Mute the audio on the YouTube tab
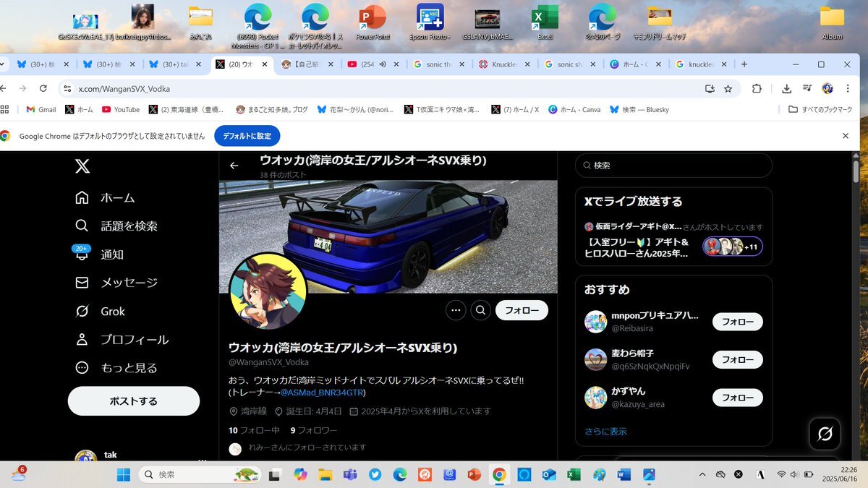 point(382,64)
